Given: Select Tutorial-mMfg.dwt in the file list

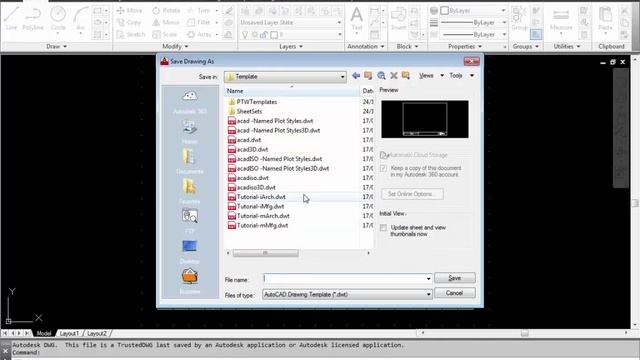Looking at the screenshot, I should pos(258,225).
